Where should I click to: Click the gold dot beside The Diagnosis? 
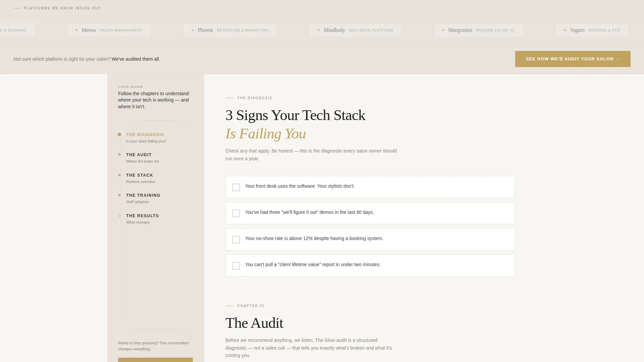coord(119,134)
